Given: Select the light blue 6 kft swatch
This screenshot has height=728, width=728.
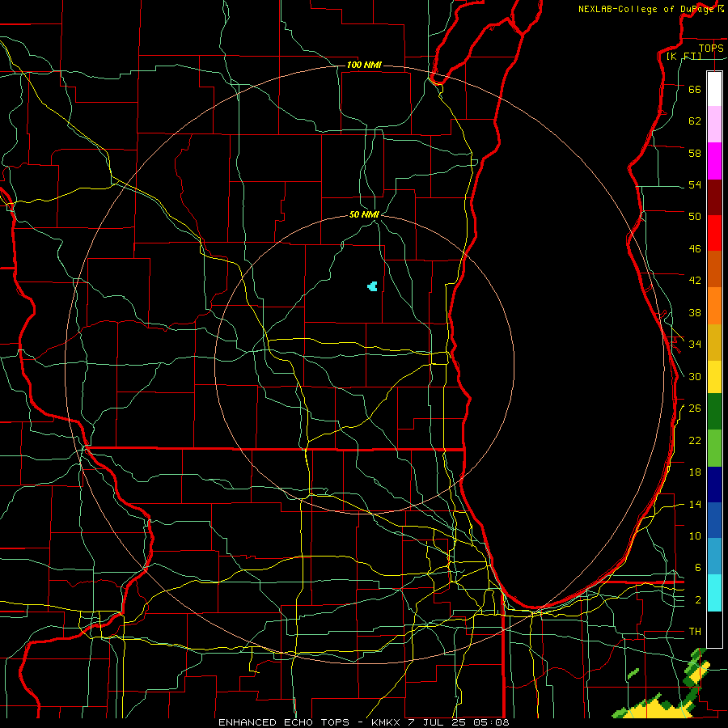Looking at the screenshot, I should coord(714,556).
